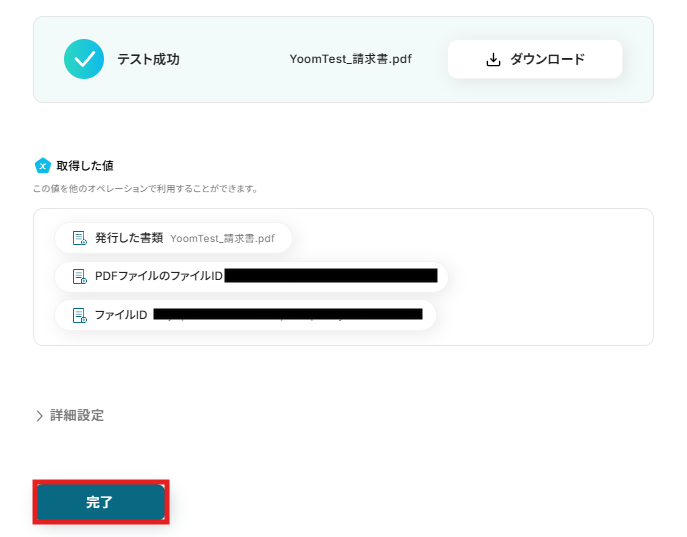Click the teal checkmark success icon
The image size is (687, 537).
84,59
